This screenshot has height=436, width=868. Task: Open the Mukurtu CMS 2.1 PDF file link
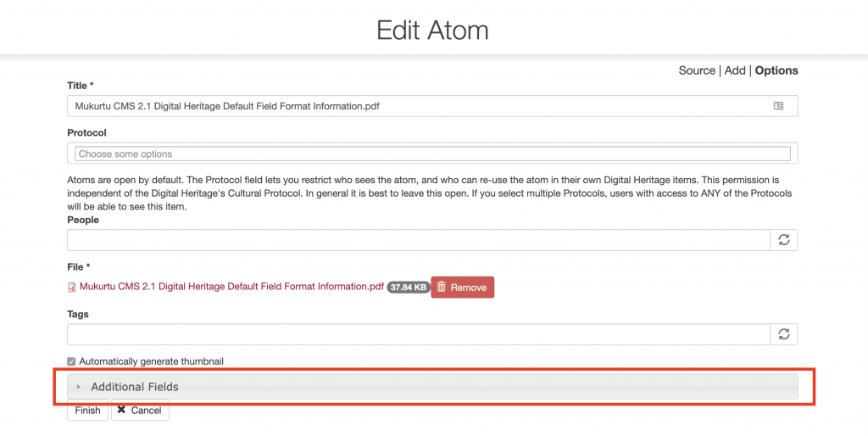(x=231, y=287)
